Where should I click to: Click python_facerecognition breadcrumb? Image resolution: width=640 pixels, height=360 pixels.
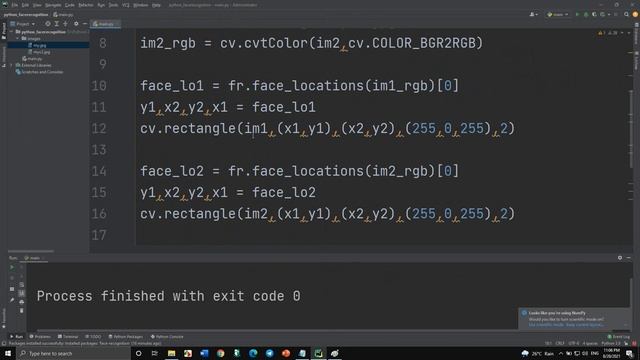[x=26, y=15]
